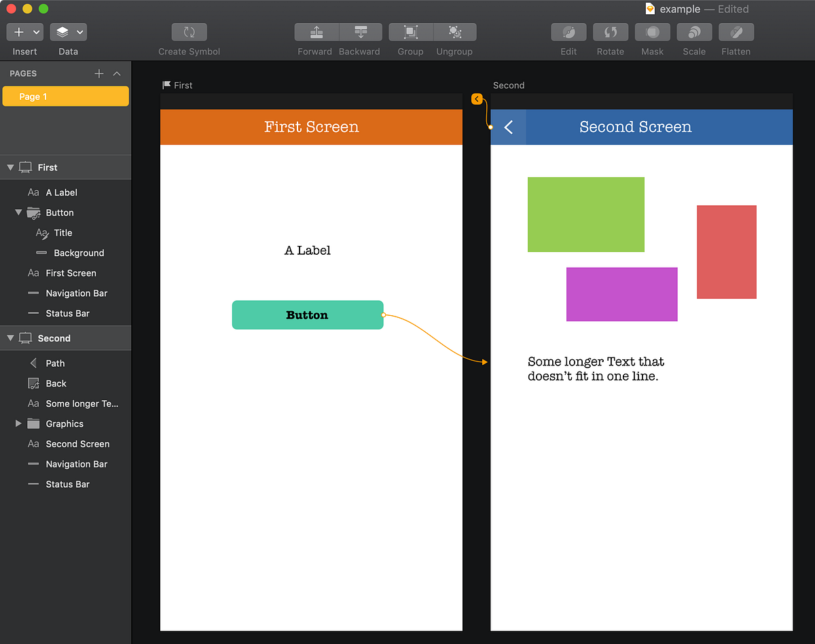Select Page 1 in the Pages panel
This screenshot has width=815, height=644.
(x=65, y=96)
